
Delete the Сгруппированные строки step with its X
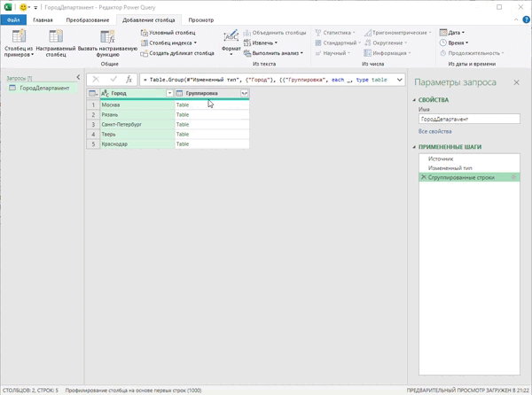coord(424,177)
